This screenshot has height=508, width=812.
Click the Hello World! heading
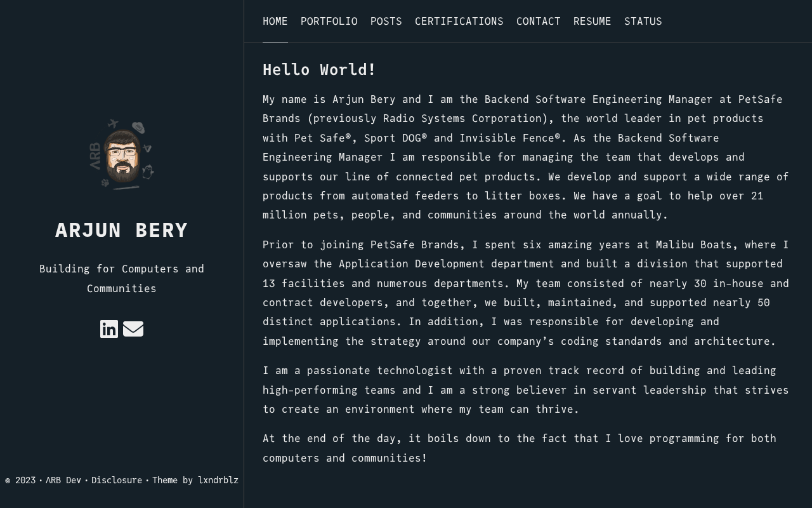320,70
